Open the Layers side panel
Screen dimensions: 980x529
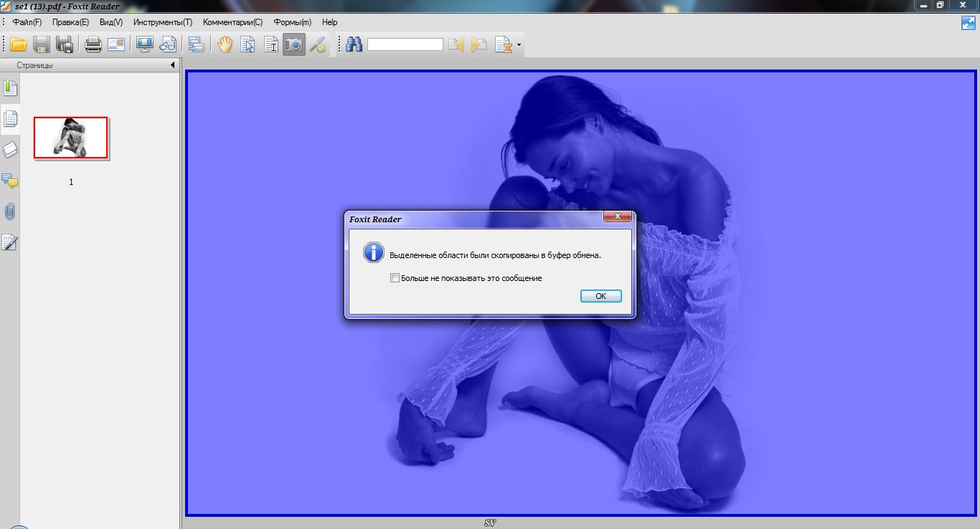10,150
